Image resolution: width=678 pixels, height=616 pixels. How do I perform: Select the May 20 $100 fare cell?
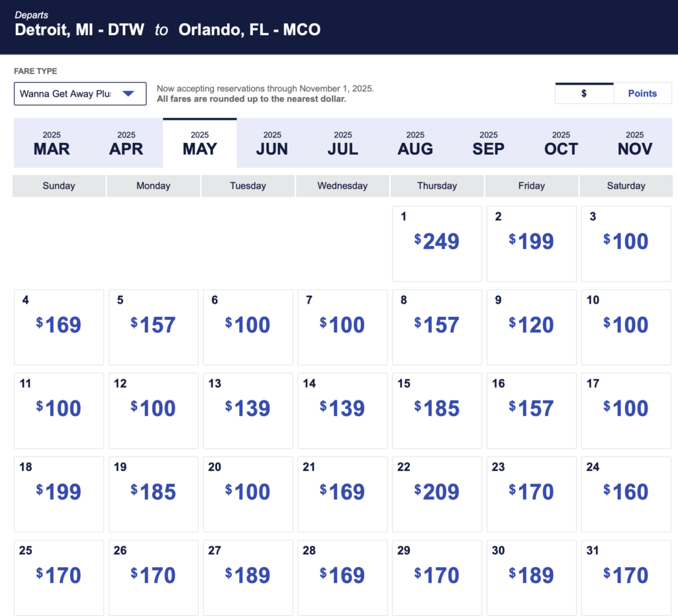point(247,494)
